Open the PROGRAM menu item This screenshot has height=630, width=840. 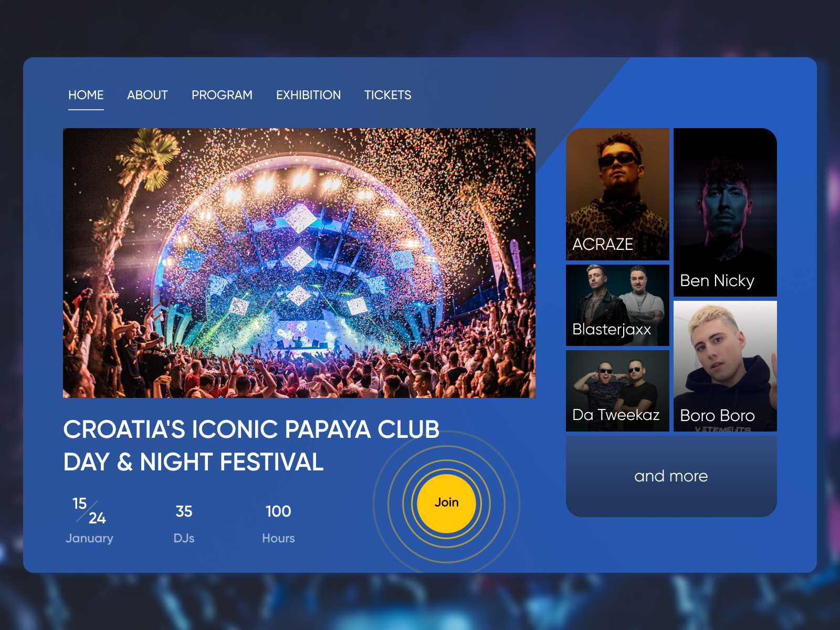tap(222, 95)
